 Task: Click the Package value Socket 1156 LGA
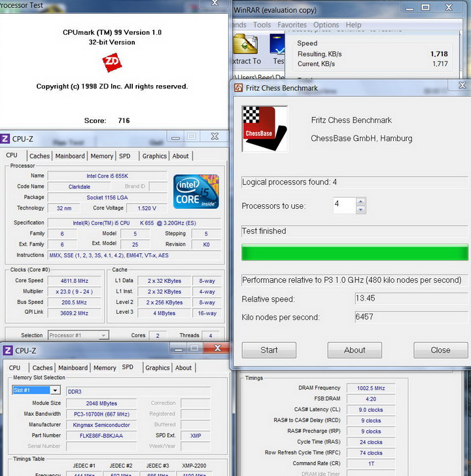click(107, 197)
